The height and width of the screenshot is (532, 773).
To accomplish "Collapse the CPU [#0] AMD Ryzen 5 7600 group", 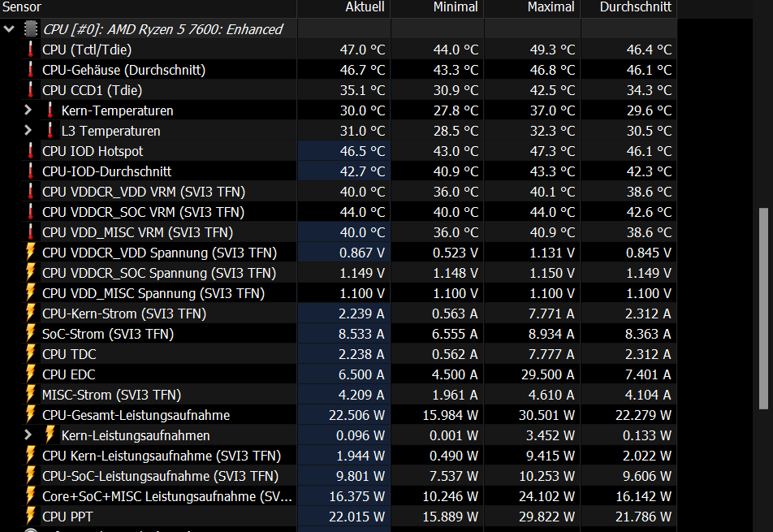I will point(9,29).
